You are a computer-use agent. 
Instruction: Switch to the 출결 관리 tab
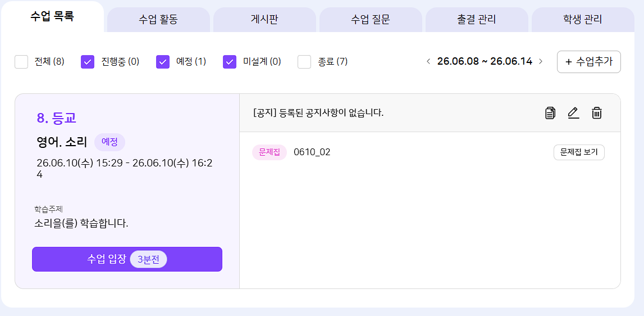477,19
